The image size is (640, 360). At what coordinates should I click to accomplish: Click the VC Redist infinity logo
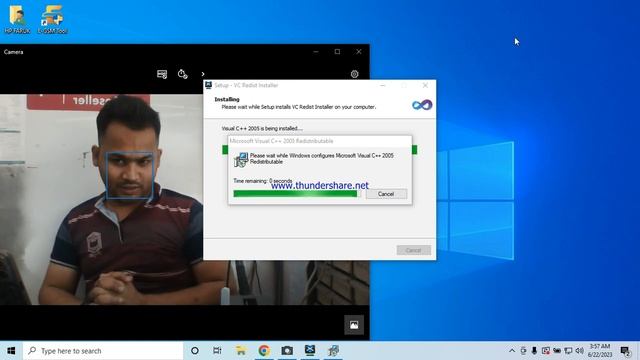pos(422,105)
